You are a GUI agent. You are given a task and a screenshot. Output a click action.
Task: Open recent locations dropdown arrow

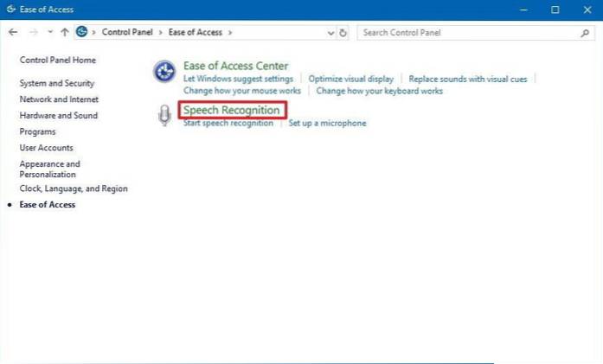click(x=50, y=32)
